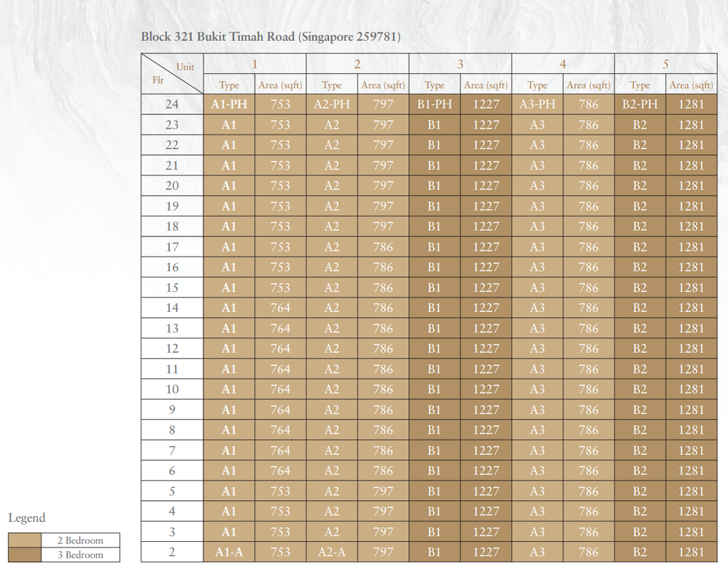Click Unit 1 'Type' sub-header

[229, 85]
